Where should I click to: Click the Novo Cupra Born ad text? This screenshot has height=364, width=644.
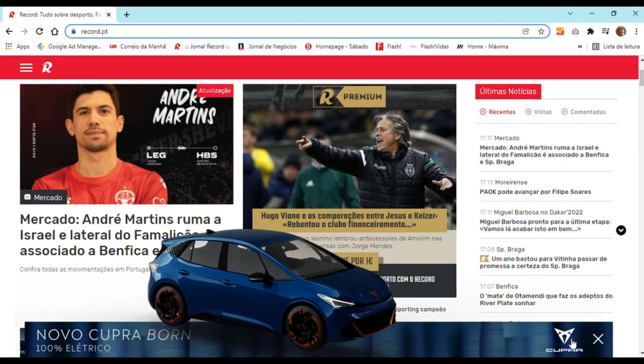[113, 340]
